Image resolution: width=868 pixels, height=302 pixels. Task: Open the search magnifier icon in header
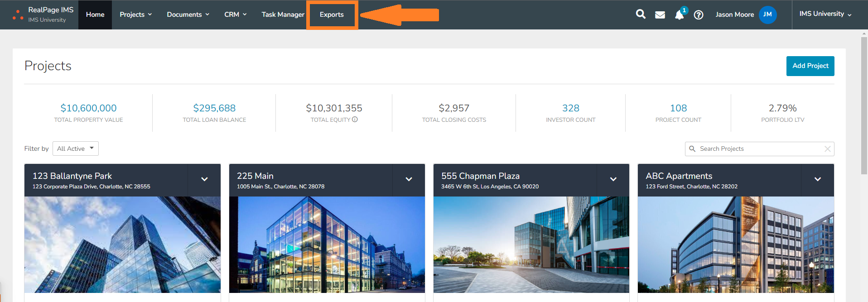tap(641, 14)
